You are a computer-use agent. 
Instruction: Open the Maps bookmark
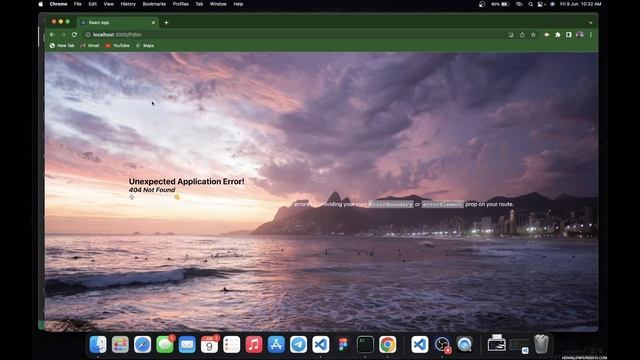tap(145, 46)
